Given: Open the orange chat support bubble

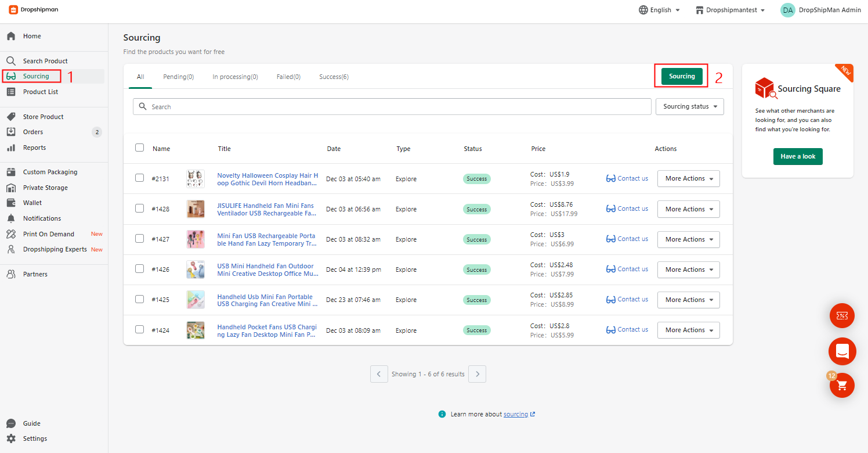Looking at the screenshot, I should [842, 351].
